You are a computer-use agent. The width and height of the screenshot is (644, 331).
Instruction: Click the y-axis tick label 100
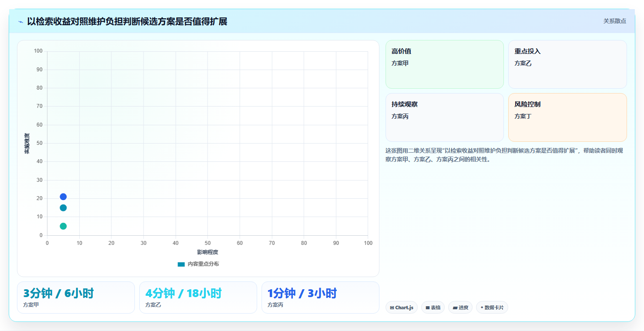point(38,51)
